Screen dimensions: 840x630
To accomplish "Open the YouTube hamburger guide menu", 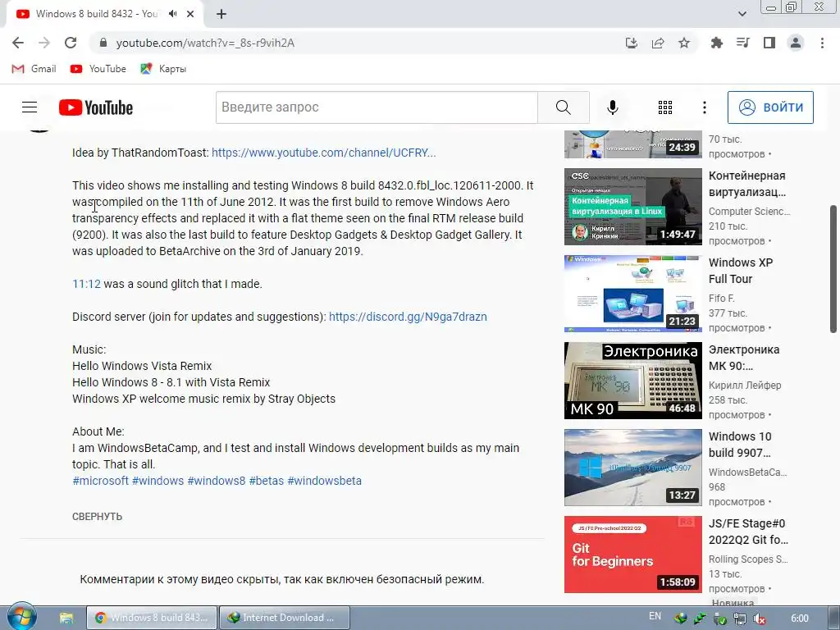I will (30, 107).
